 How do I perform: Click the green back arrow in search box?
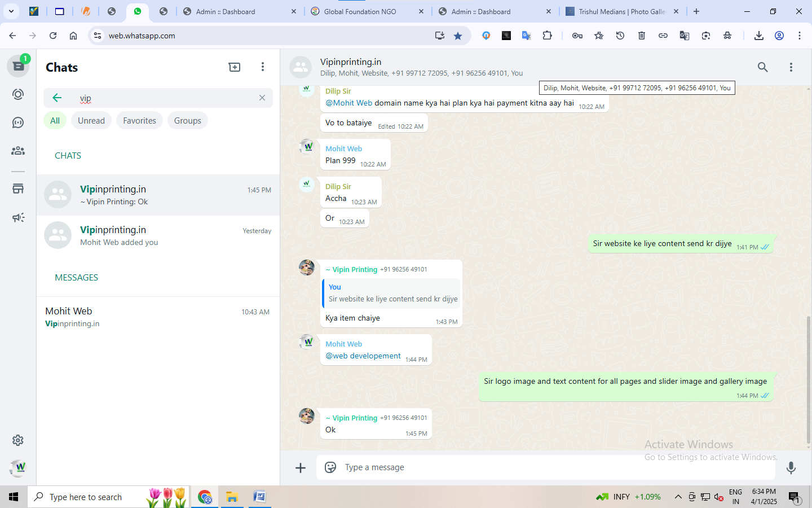(x=57, y=98)
